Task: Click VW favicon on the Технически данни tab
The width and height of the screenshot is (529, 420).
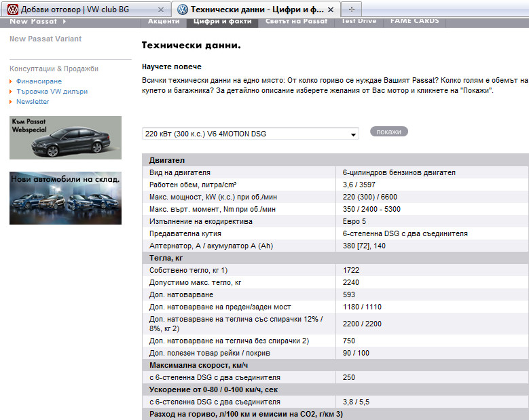Action: (183, 9)
